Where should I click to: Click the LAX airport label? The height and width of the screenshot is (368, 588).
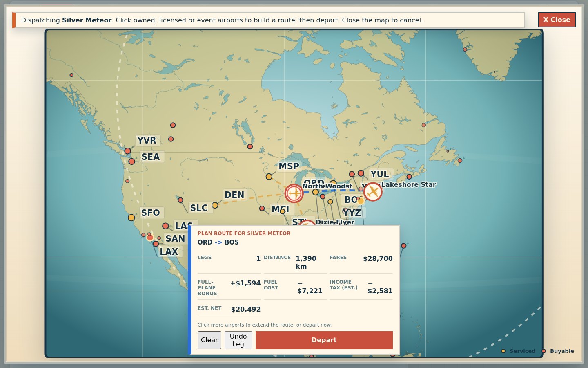tap(169, 251)
